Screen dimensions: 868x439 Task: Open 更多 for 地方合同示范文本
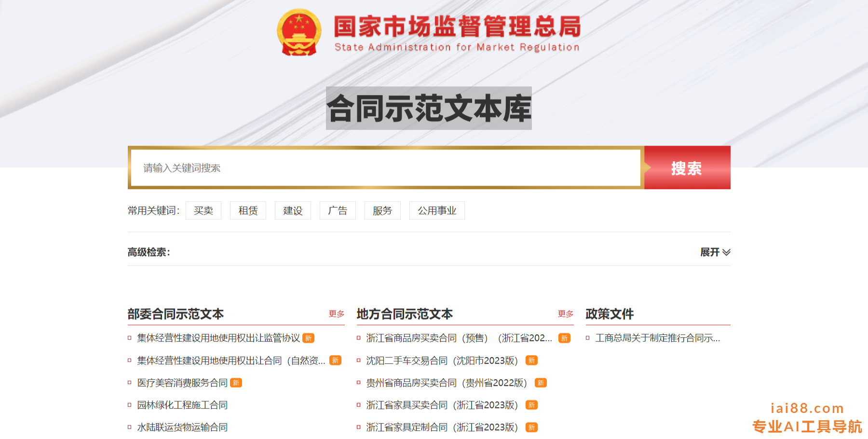(x=565, y=314)
